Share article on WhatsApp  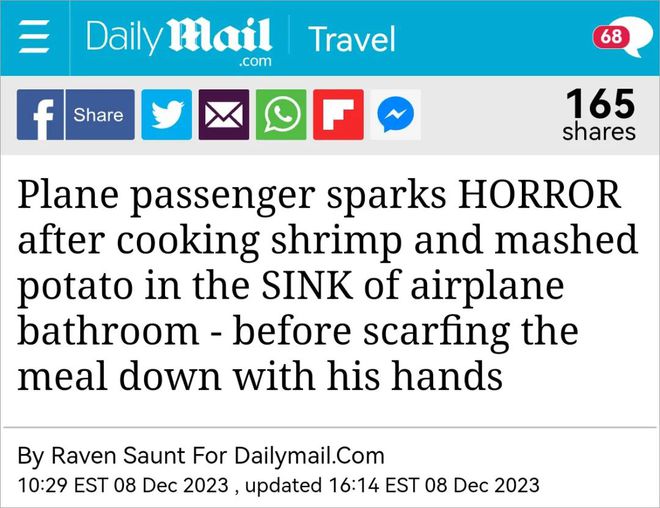[x=281, y=114]
